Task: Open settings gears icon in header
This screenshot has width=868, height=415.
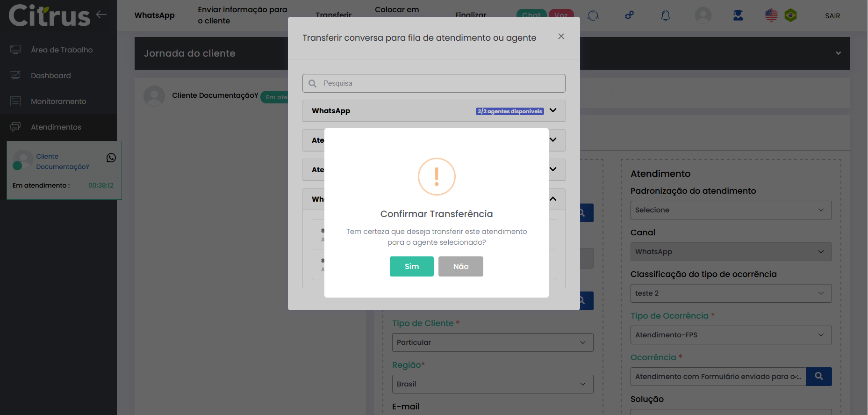Action: [629, 15]
